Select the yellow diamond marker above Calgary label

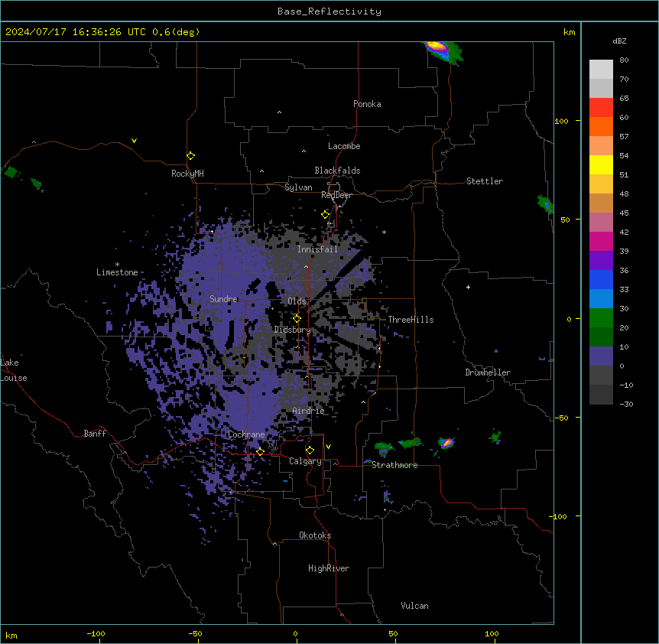point(310,450)
